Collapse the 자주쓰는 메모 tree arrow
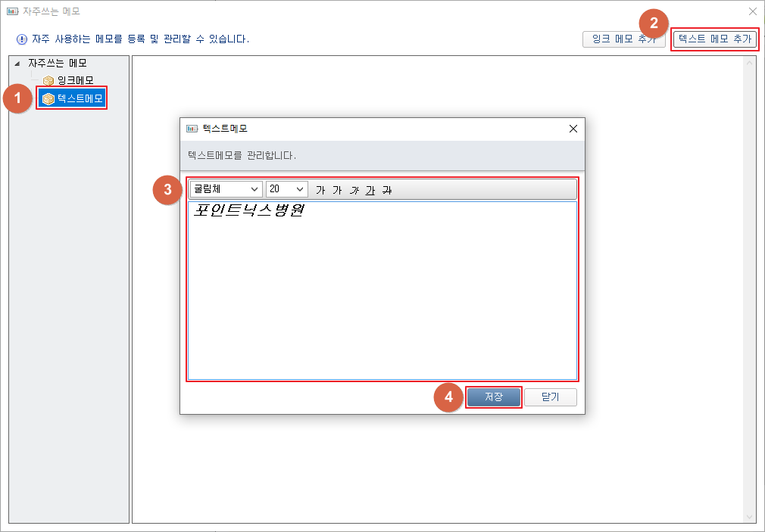 pos(17,64)
